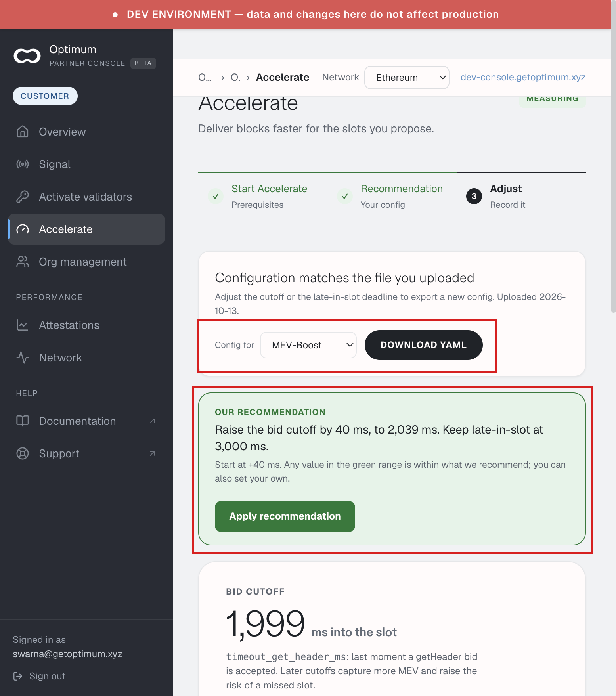The height and width of the screenshot is (696, 616).
Task: Click the 1,999 bid cutoff value
Action: click(265, 624)
